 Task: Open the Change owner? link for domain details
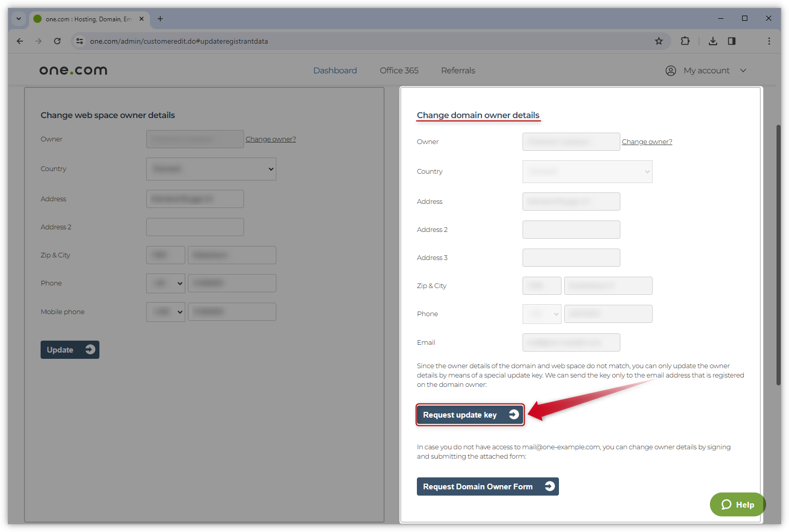pyautogui.click(x=646, y=141)
